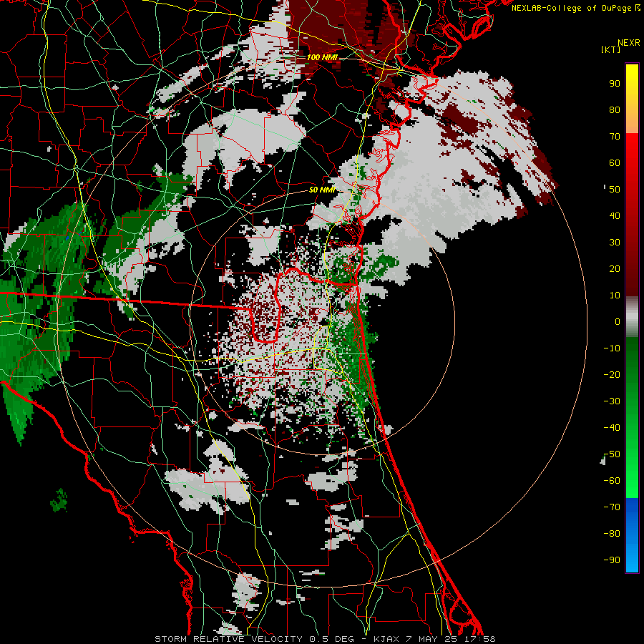Click the -20 value on velocity scale
This screenshot has height=644, width=644.
click(612, 375)
